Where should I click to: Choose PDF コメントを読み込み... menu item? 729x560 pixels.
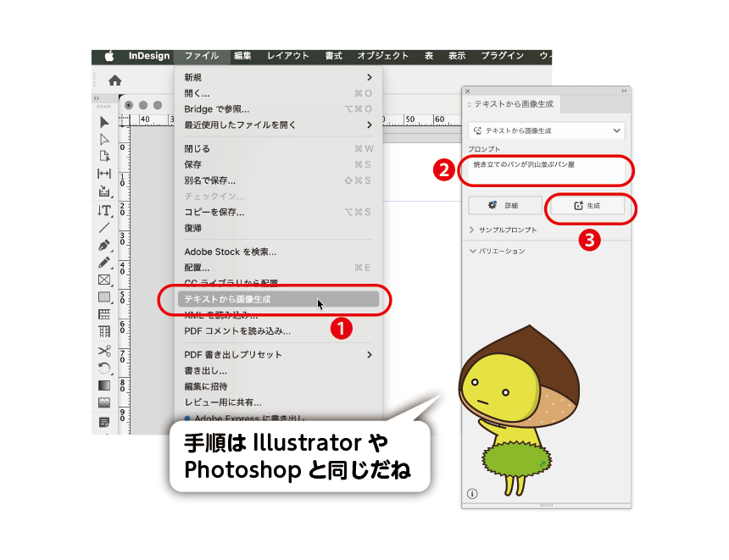click(279, 331)
